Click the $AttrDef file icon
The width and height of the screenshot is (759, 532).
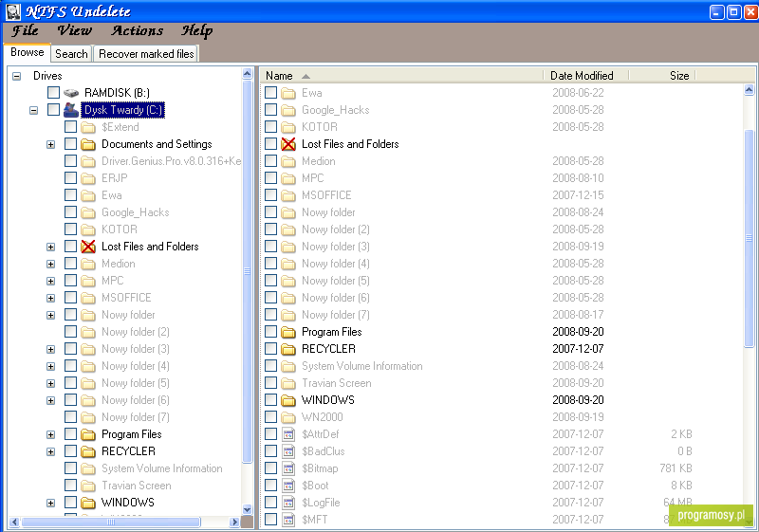pyautogui.click(x=288, y=434)
